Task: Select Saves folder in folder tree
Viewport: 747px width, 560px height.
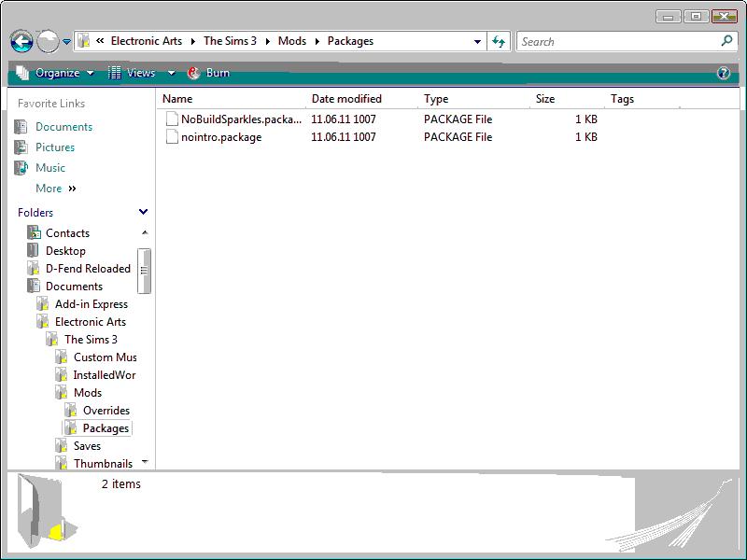Action: coord(87,446)
